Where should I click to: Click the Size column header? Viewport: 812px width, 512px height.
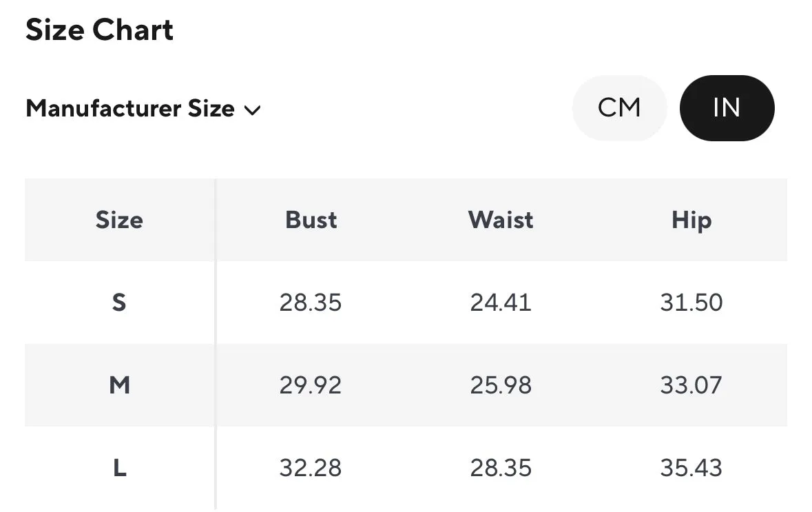[x=119, y=220]
